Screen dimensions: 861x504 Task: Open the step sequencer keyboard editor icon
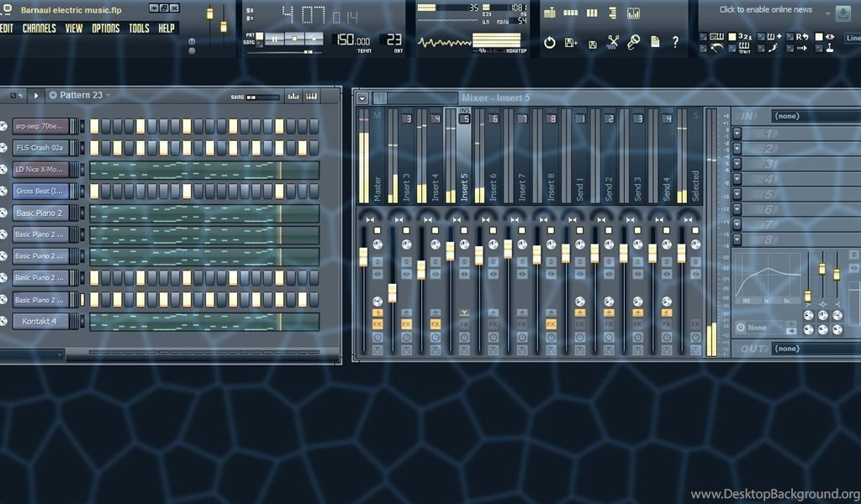pyautogui.click(x=311, y=96)
